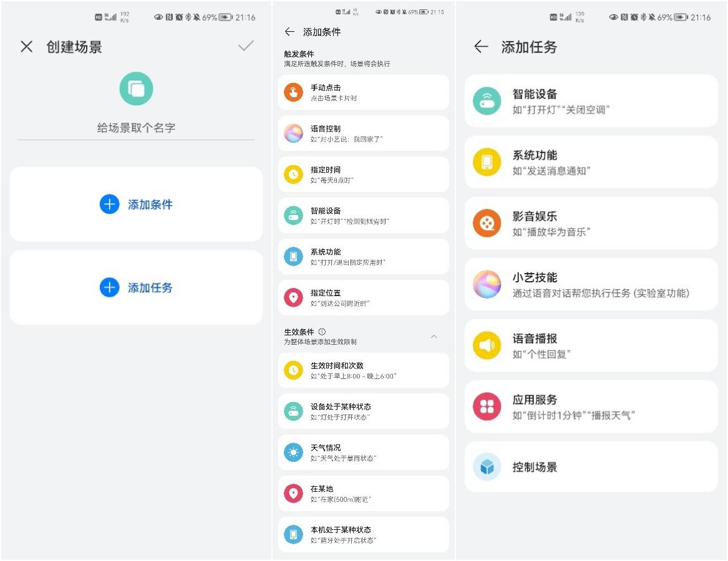Go back from the 添加条件 screen
The height and width of the screenshot is (561, 728).
tap(289, 32)
